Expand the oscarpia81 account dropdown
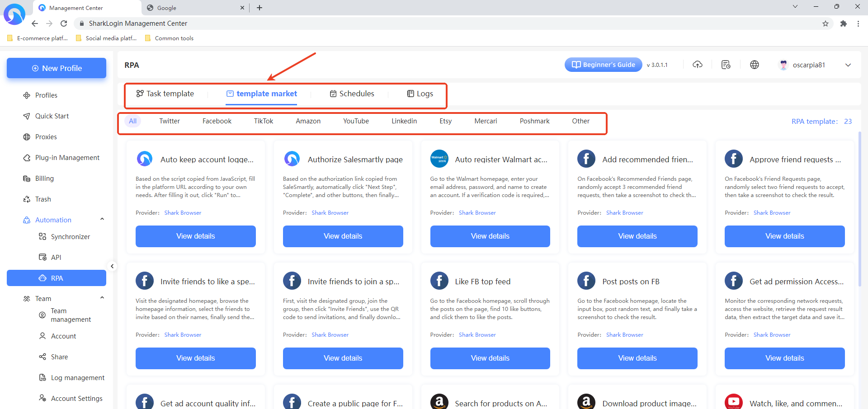The height and width of the screenshot is (409, 868). click(x=848, y=65)
